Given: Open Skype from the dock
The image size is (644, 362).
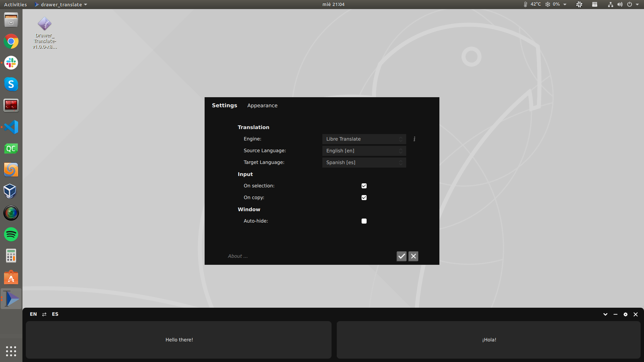Looking at the screenshot, I should [x=11, y=84].
